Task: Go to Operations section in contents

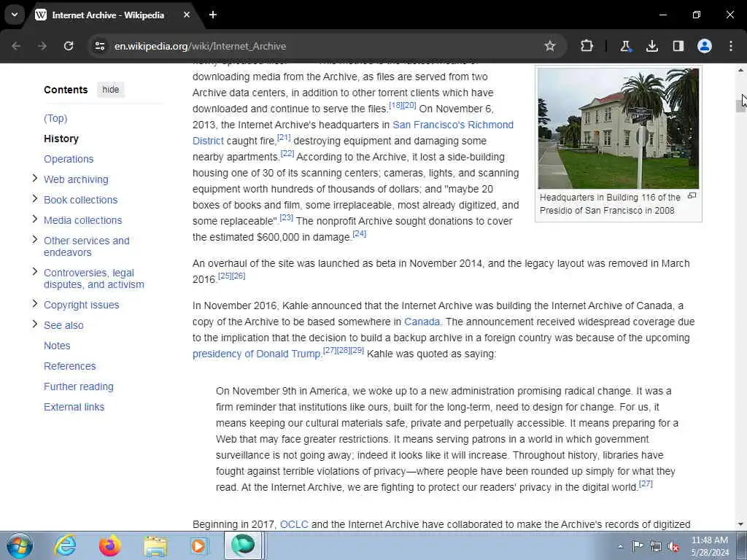Action: point(69,159)
